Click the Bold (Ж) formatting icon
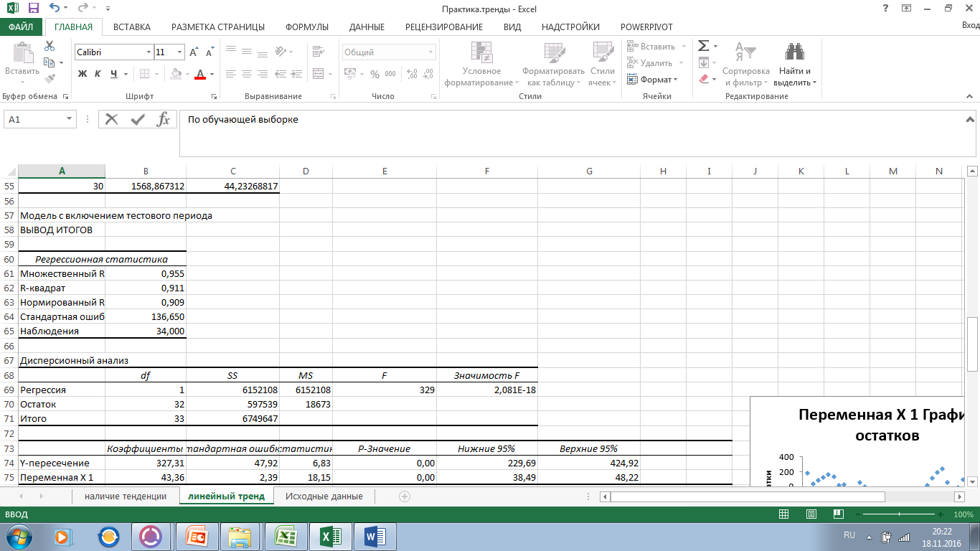 tap(83, 74)
